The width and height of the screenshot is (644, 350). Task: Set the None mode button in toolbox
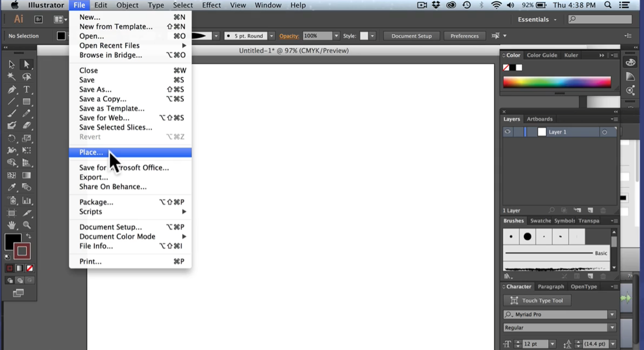coord(30,268)
